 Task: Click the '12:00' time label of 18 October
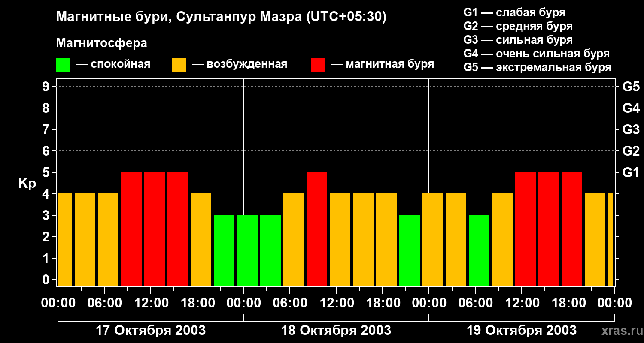pos(336,303)
